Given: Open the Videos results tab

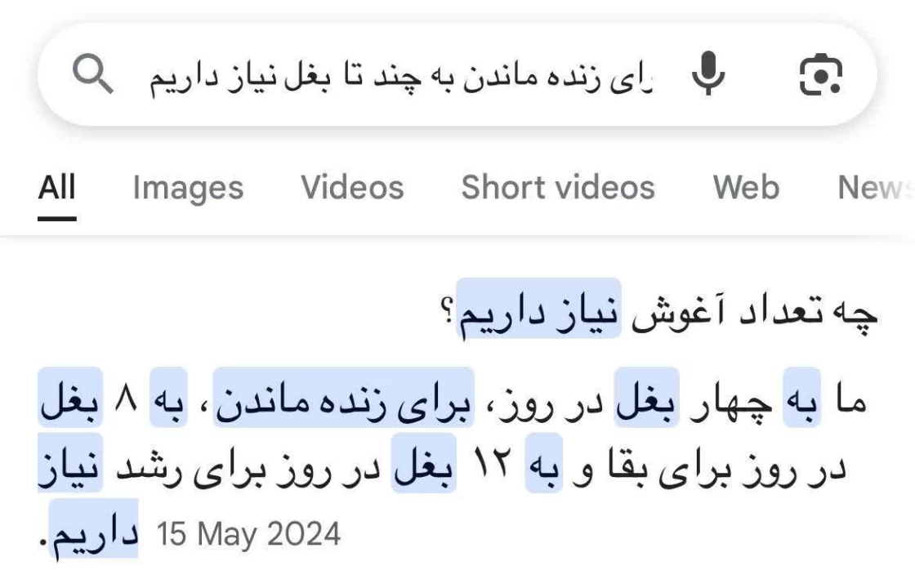Looking at the screenshot, I should point(355,189).
